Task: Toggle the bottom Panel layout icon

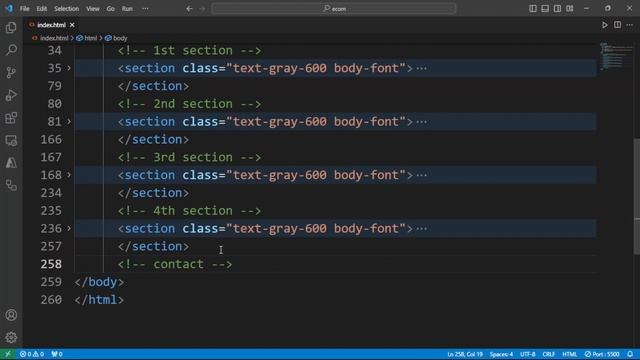Action: click(545, 8)
